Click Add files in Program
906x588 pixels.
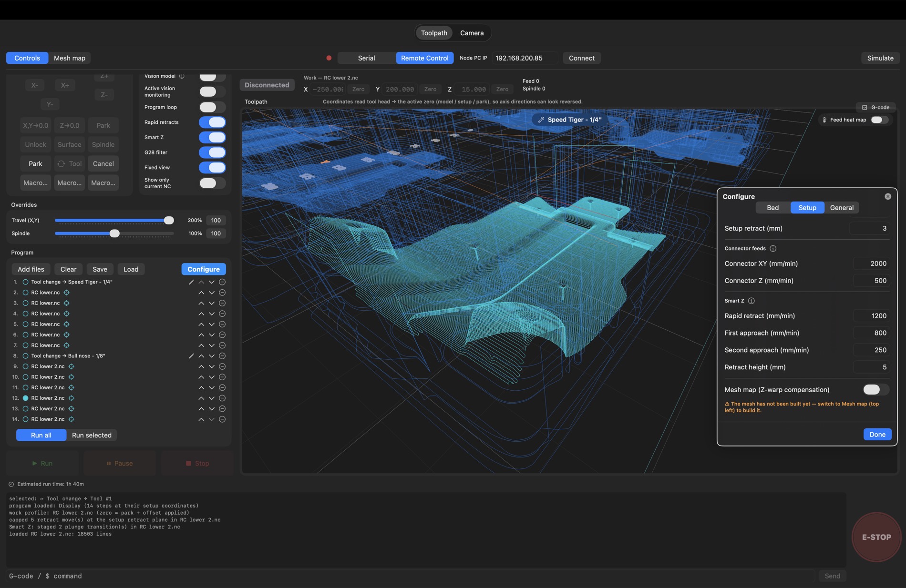[x=31, y=269]
